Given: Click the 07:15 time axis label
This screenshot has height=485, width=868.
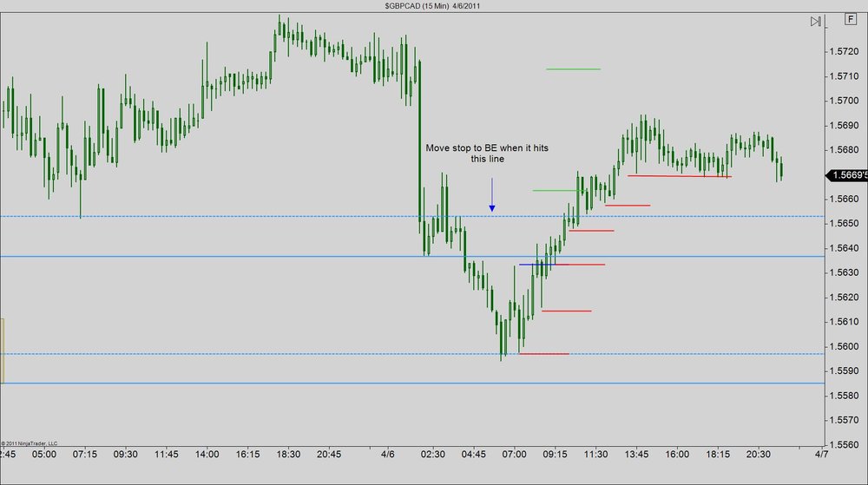Looking at the screenshot, I should pos(85,455).
